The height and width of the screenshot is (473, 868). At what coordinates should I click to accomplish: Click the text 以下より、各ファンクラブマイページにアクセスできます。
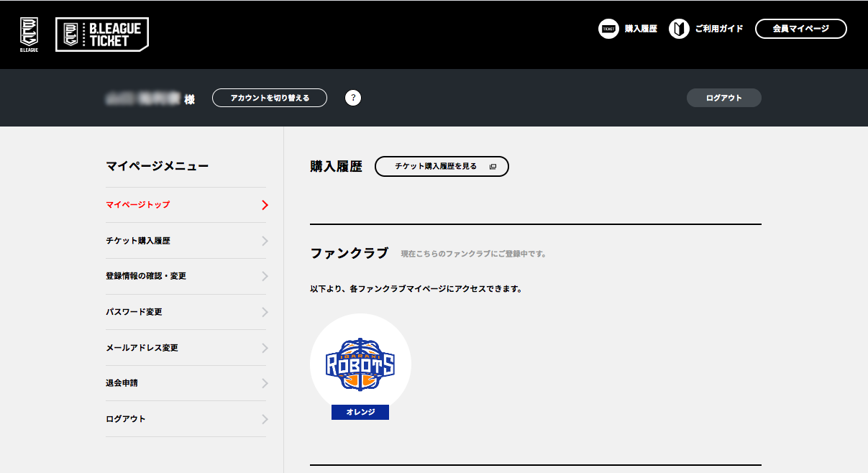pos(416,289)
